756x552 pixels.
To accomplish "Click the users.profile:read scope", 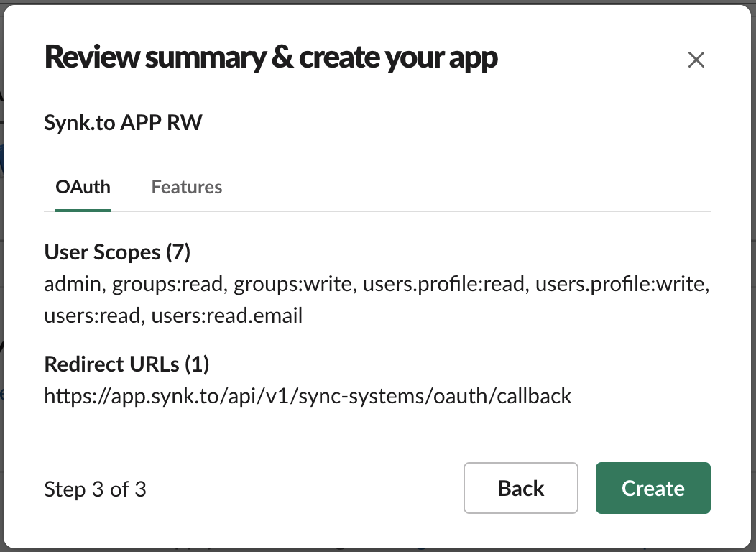I will point(443,285).
